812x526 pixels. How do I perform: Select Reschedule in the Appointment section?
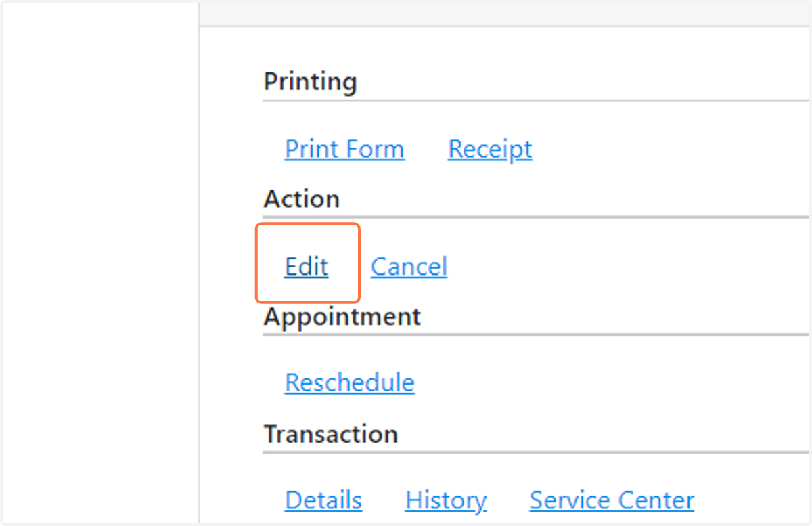coord(350,382)
